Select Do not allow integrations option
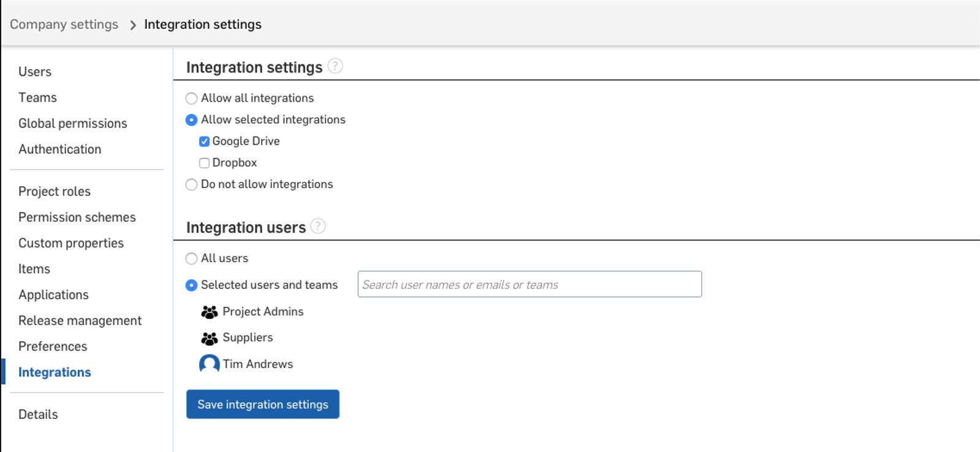The image size is (980, 452). (192, 185)
